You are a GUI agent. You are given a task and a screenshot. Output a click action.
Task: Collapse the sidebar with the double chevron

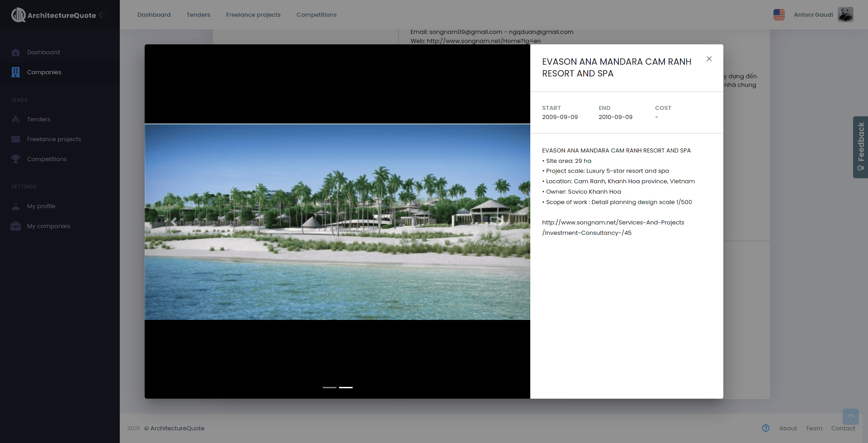103,15
